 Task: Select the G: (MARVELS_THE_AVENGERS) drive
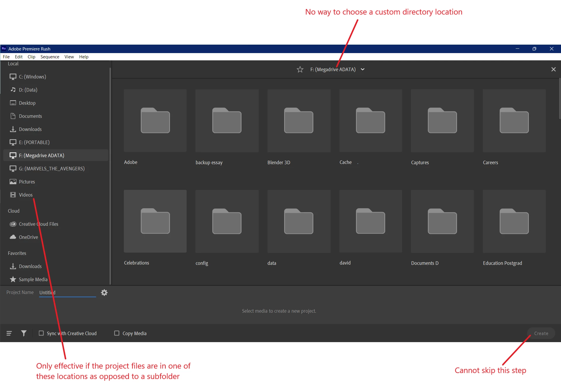pyautogui.click(x=51, y=169)
